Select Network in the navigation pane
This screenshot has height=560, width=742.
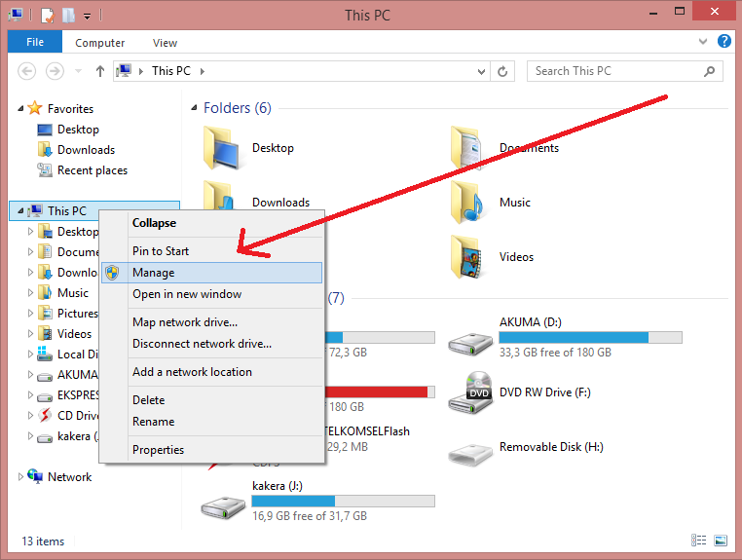[x=69, y=476]
